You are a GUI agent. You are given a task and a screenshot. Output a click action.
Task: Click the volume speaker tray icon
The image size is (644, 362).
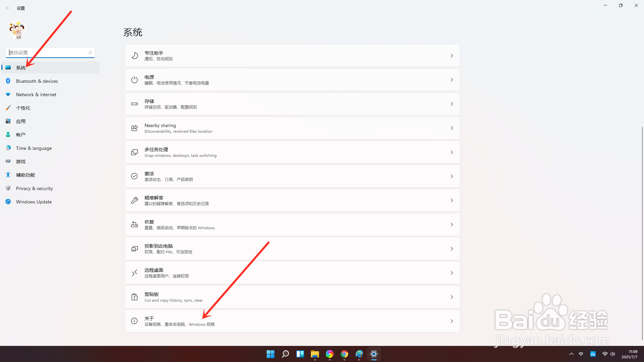[613, 354]
